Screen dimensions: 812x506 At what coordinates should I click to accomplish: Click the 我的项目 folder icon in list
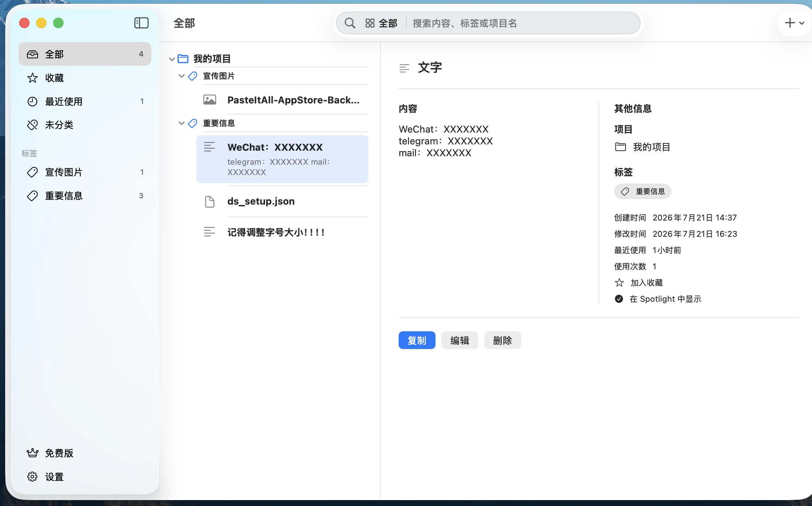click(183, 58)
